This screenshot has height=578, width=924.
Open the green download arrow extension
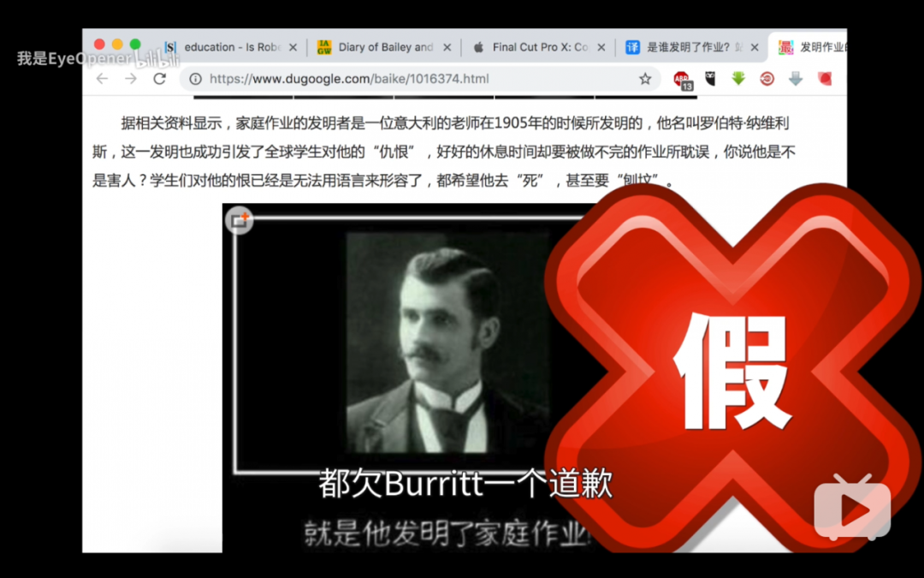(737, 79)
